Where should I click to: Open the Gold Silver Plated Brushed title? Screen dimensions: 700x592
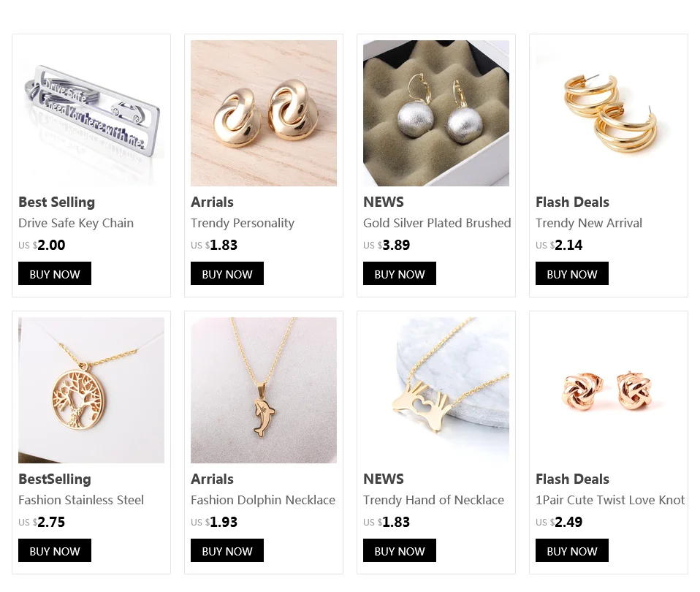click(x=437, y=223)
